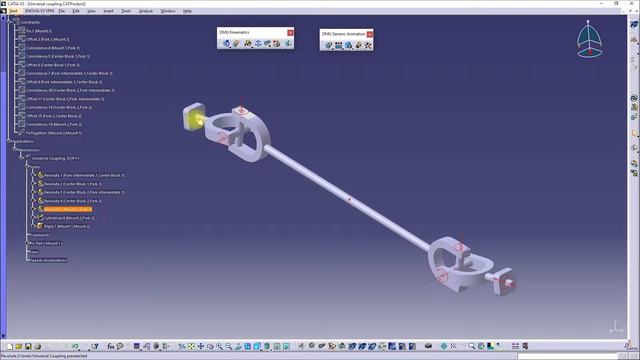Open the View menu
The image size is (640, 360).
pyautogui.click(x=91, y=11)
